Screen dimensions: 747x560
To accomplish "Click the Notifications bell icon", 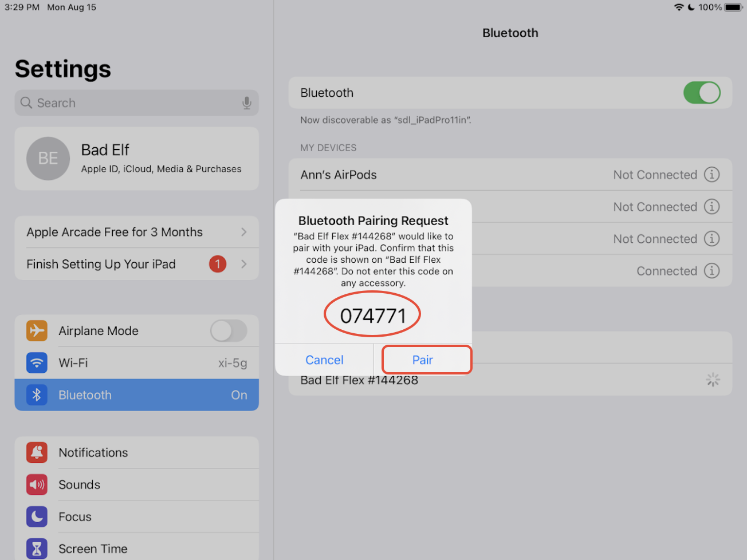I will pyautogui.click(x=37, y=452).
